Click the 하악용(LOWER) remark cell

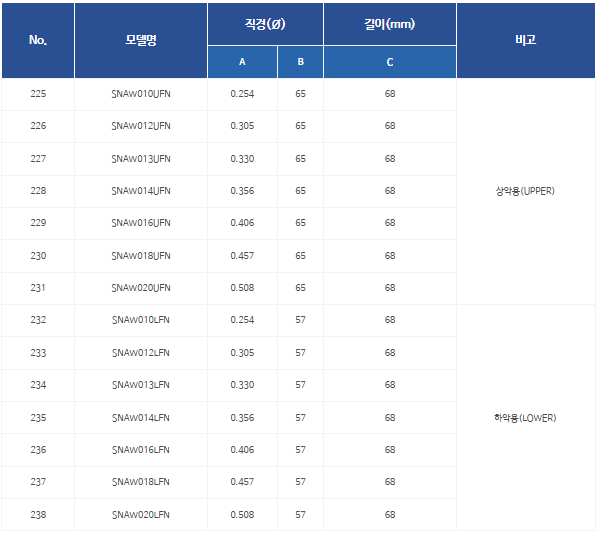[x=525, y=418]
